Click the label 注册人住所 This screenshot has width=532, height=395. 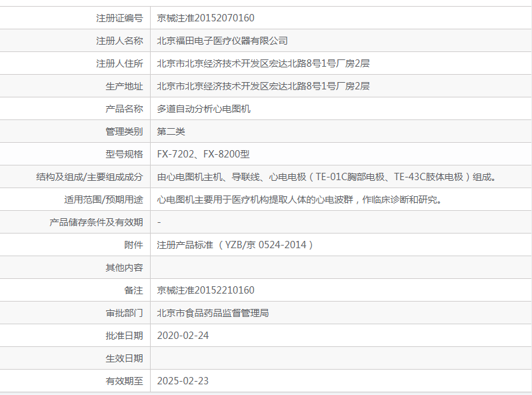[119, 63]
